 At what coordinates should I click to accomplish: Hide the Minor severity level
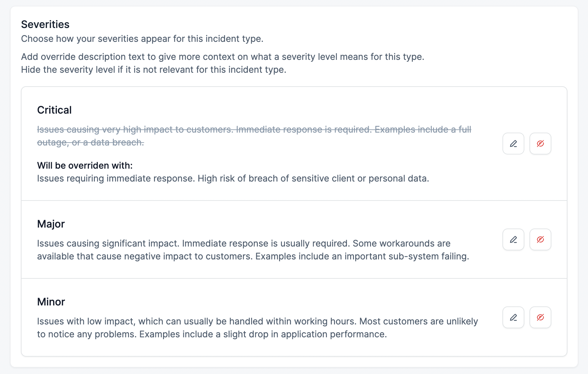(x=540, y=317)
